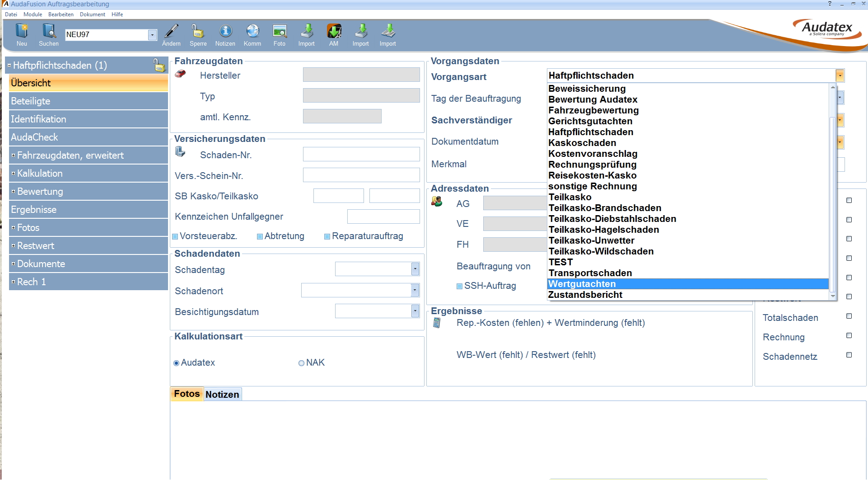Open the Besichtigungsdatum dropdown
The height and width of the screenshot is (480, 868).
point(415,311)
